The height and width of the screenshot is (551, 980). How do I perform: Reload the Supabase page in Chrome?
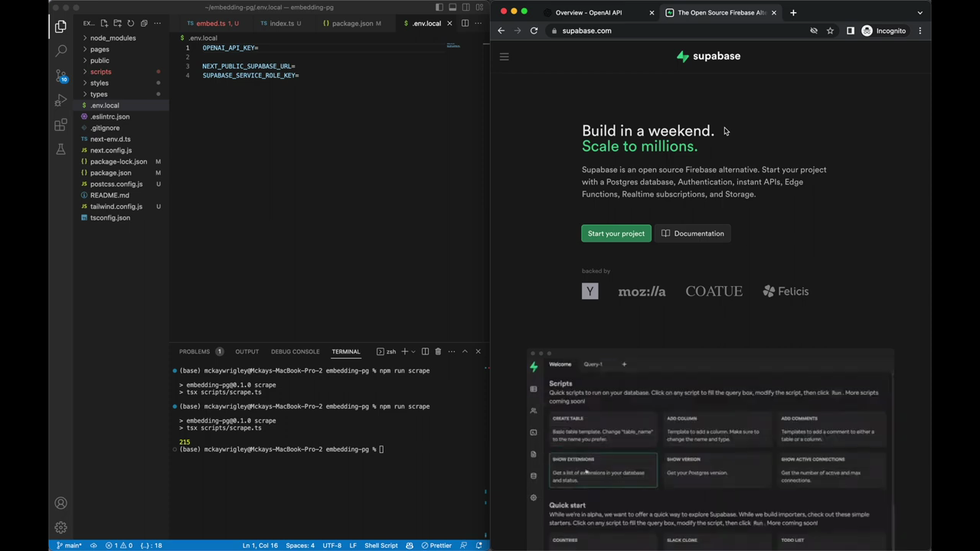pyautogui.click(x=534, y=31)
